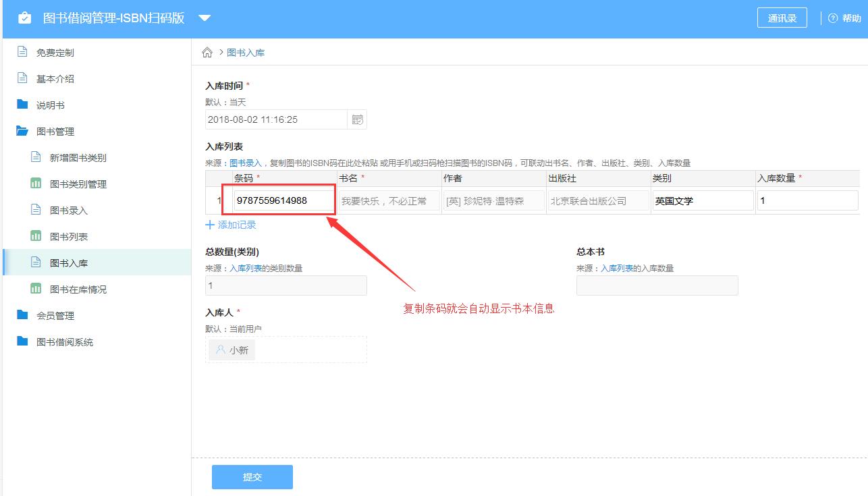The image size is (868, 496).
Task: Open 免费定制 in the sidebar
Action: point(55,53)
